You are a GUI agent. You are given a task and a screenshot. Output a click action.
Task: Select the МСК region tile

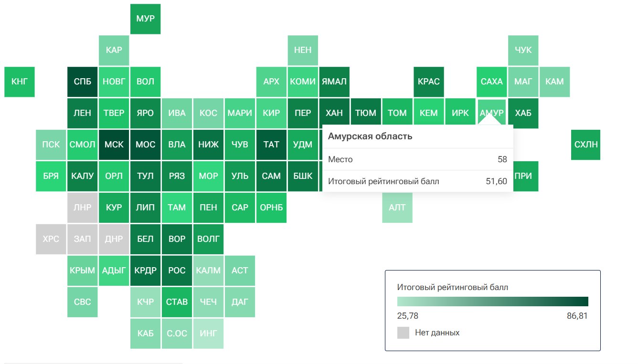point(114,145)
